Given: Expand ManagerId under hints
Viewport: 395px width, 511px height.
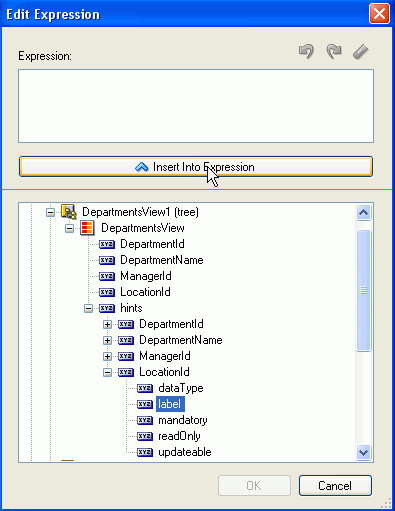Looking at the screenshot, I should 107,356.
